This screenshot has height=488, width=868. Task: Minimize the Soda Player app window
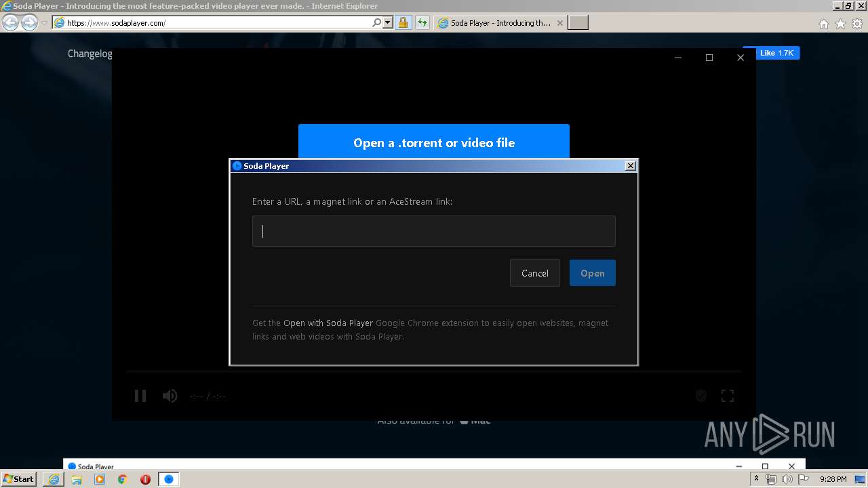(678, 58)
